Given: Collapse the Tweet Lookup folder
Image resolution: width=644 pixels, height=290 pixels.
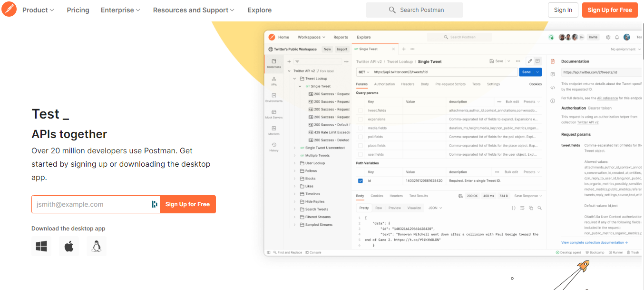Looking at the screenshot, I should pos(295,78).
